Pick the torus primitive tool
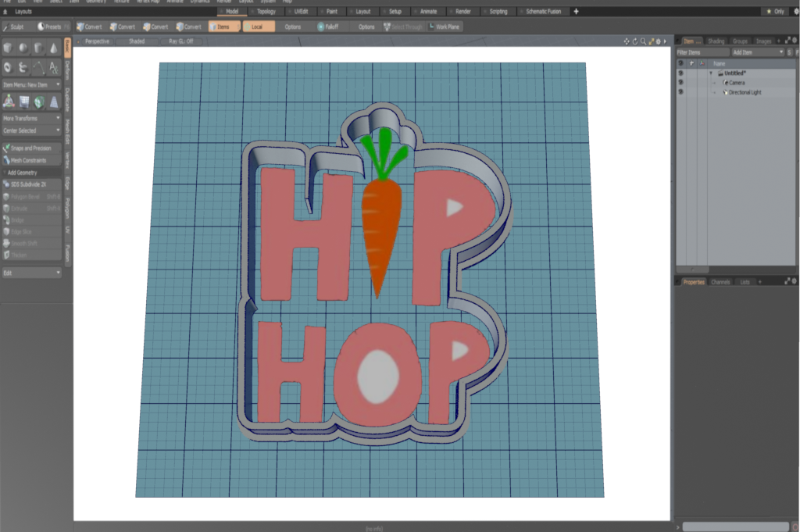 pyautogui.click(x=9, y=68)
